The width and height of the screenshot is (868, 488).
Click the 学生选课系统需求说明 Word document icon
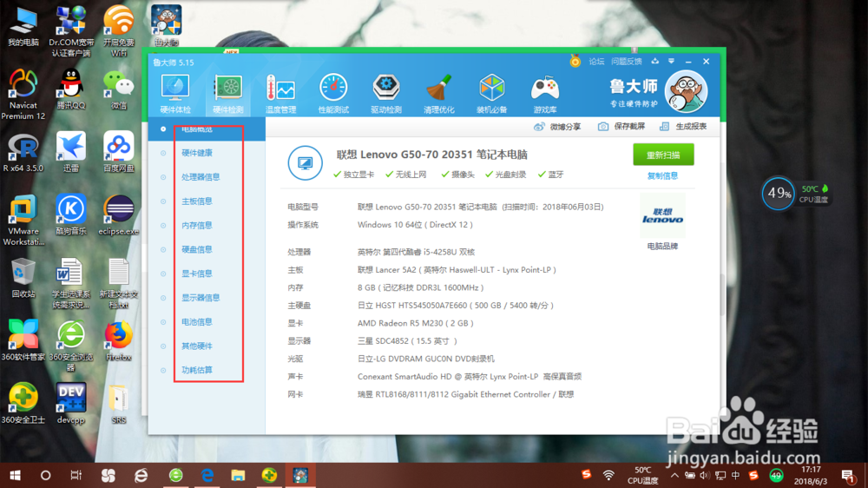coord(71,283)
